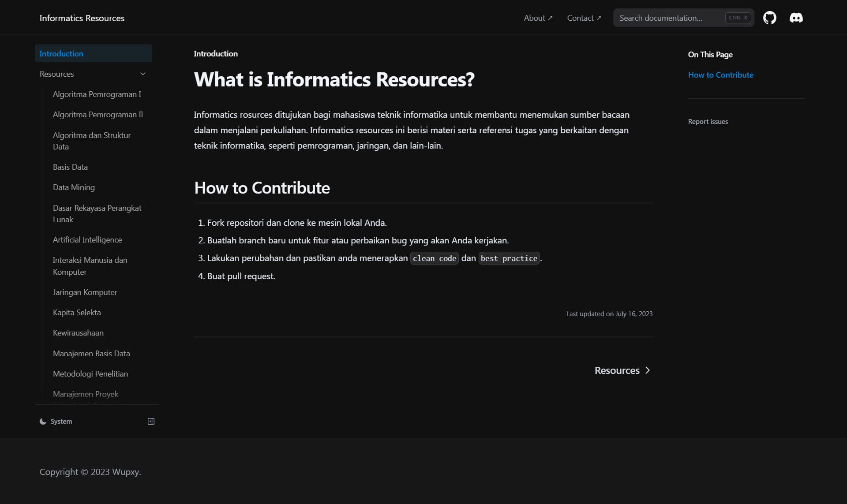Open Artificial Intelligence in sidebar
The width and height of the screenshot is (847, 504).
tap(87, 240)
